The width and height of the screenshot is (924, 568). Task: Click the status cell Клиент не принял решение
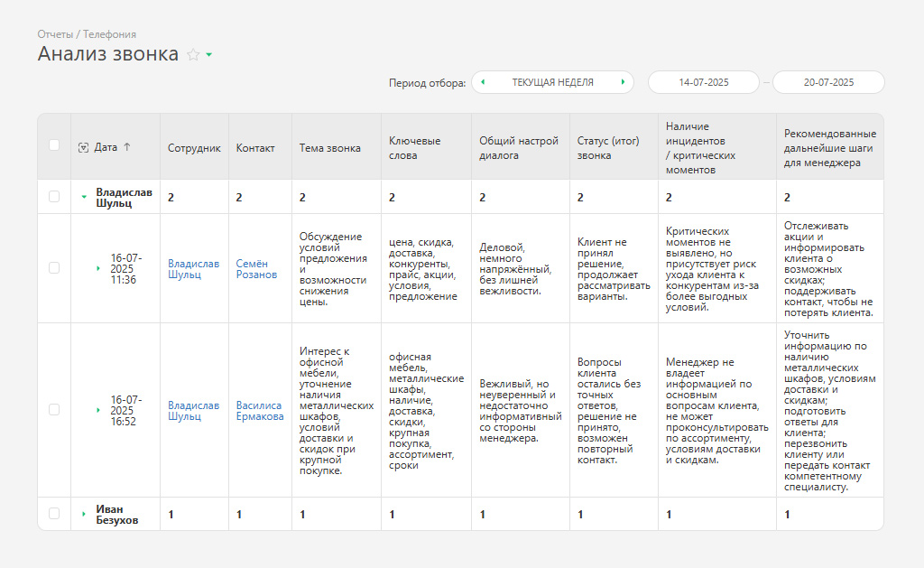(614, 269)
